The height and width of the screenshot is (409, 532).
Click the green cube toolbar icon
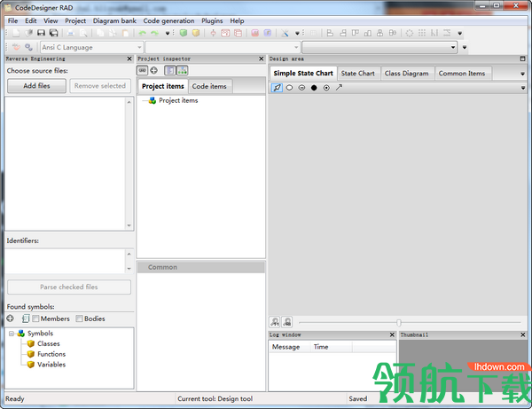184,33
